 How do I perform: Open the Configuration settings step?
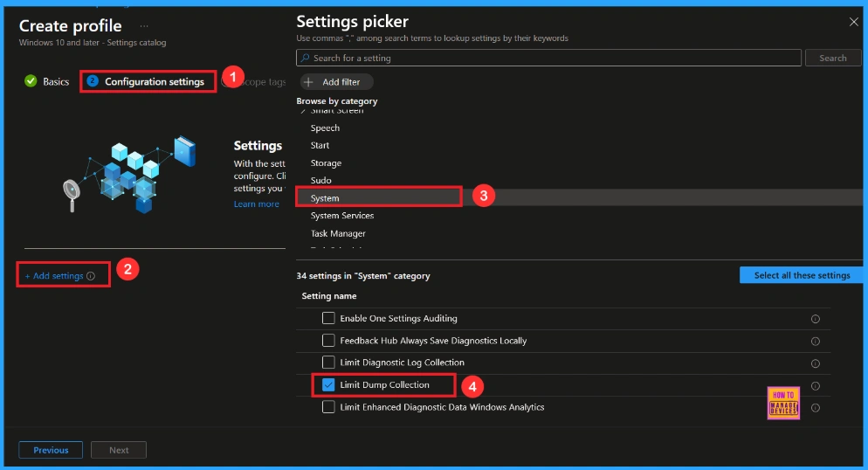[148, 81]
